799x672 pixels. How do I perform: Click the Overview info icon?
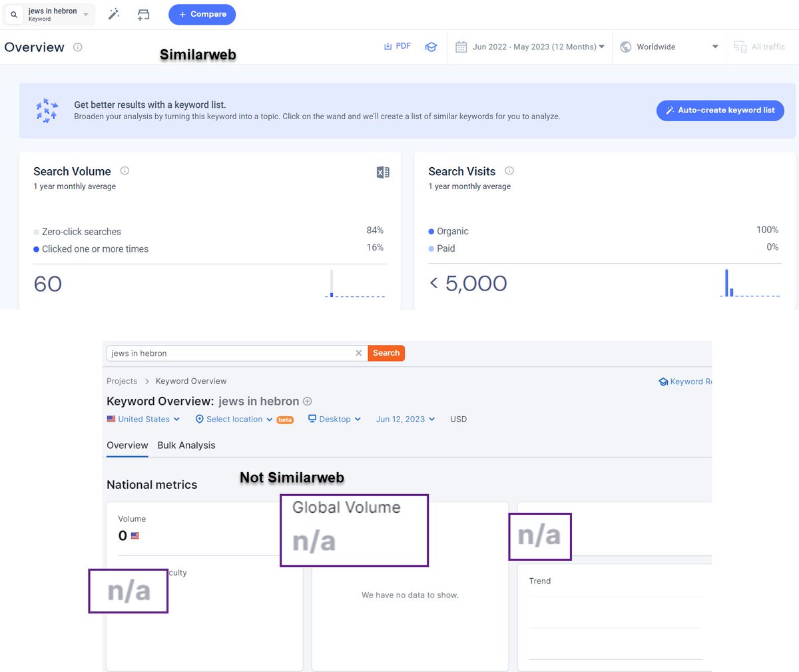pyautogui.click(x=77, y=47)
